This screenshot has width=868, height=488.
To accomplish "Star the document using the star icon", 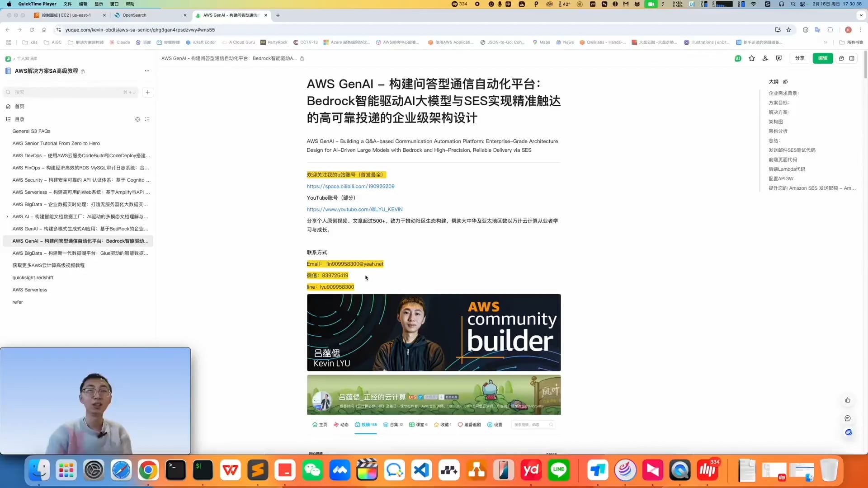I will tap(751, 58).
